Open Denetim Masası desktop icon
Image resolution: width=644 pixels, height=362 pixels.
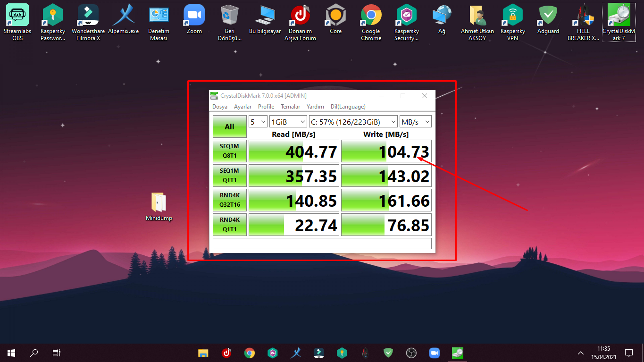click(x=159, y=22)
